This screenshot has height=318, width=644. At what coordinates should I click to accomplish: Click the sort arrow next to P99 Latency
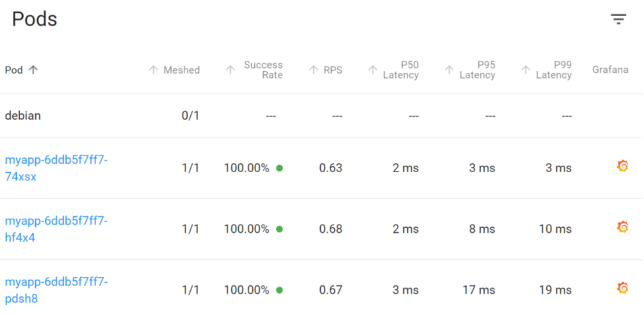[525, 70]
